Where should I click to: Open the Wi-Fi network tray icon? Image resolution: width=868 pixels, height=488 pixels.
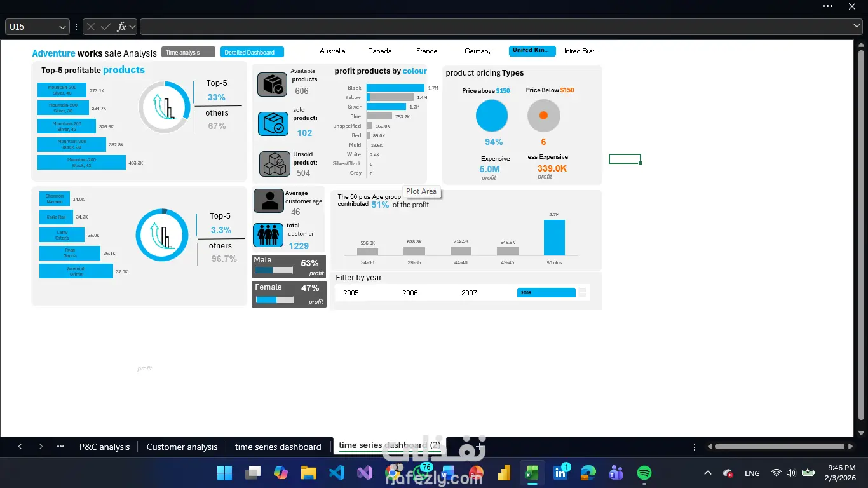tap(776, 473)
